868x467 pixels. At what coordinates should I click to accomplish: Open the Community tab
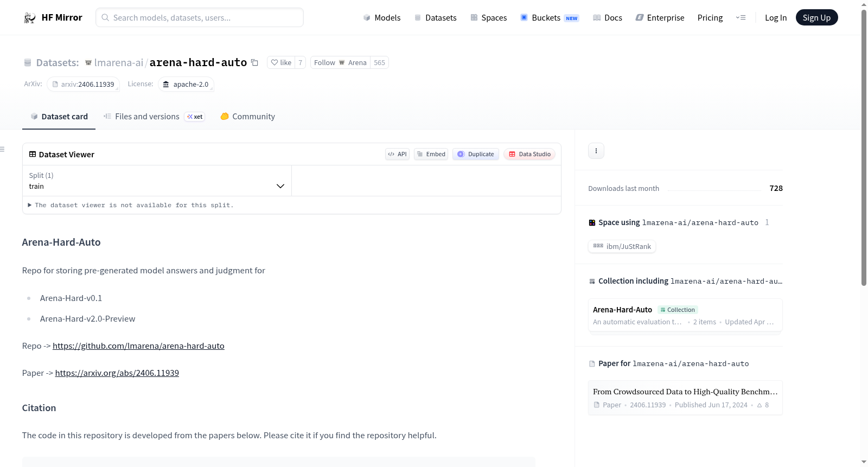point(247,117)
